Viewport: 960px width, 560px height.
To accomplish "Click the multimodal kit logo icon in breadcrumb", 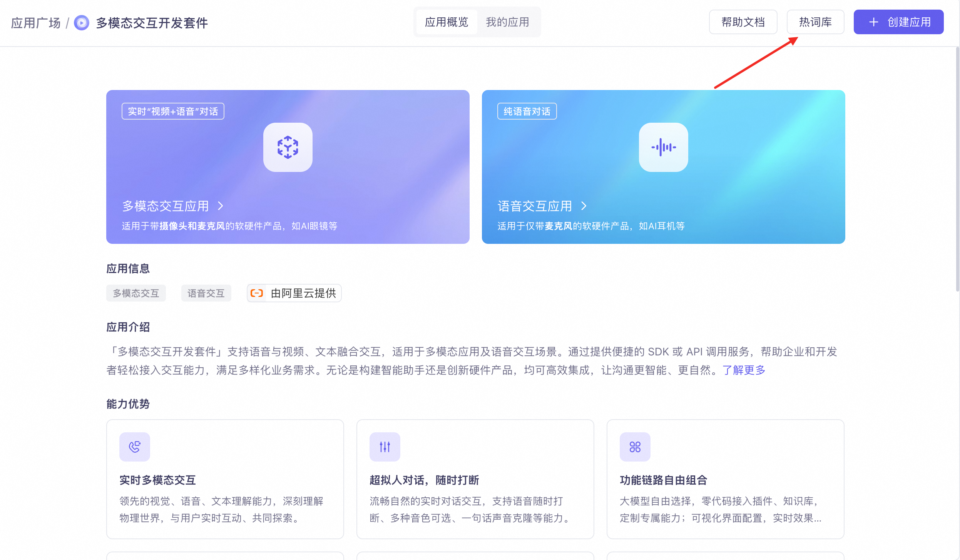I will coord(82,23).
